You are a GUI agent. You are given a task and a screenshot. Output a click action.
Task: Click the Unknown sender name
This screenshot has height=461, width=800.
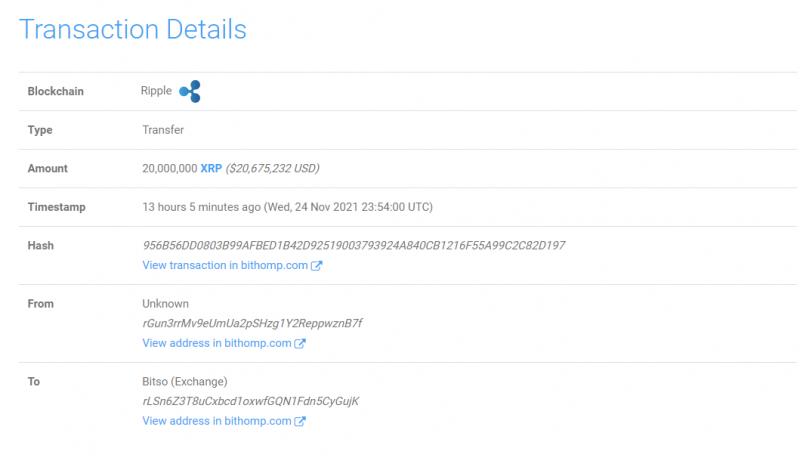[165, 303]
